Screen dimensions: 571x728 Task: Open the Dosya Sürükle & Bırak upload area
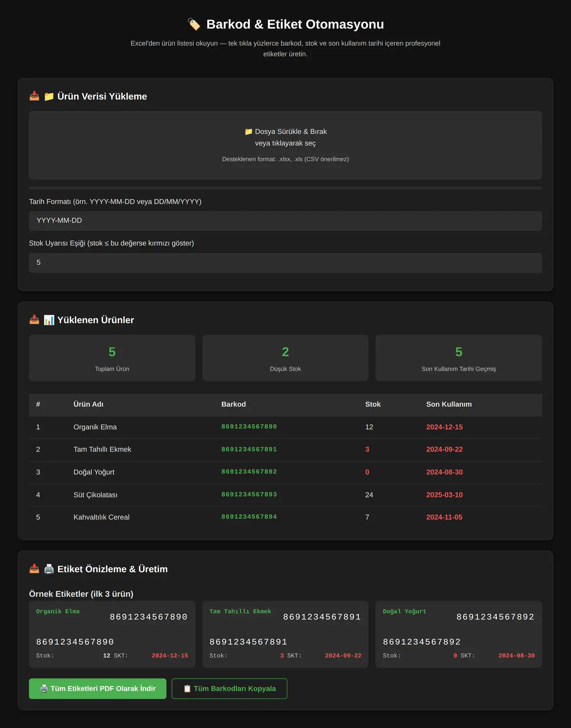pos(285,145)
